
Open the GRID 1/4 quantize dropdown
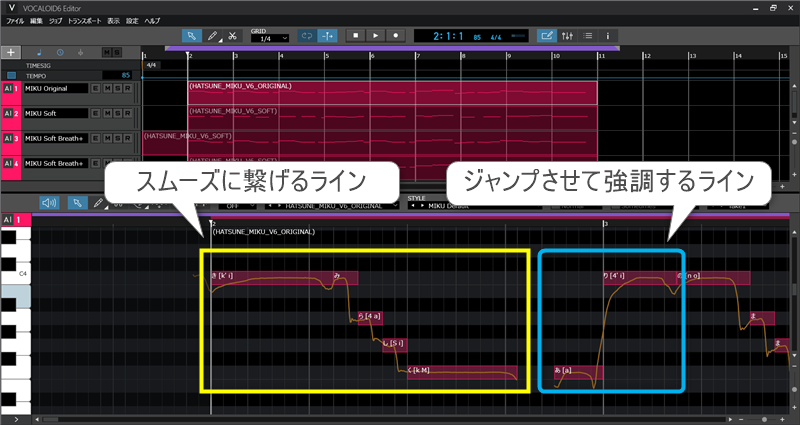270,38
